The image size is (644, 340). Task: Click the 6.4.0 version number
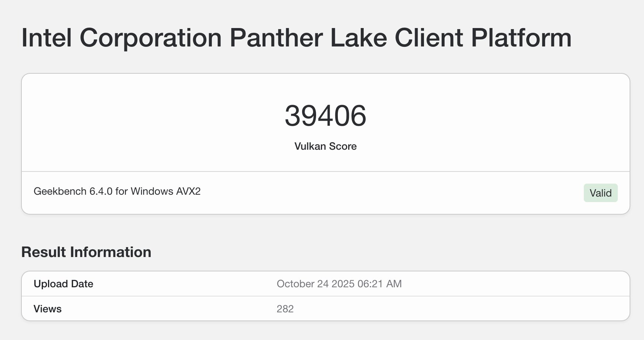[101, 191]
